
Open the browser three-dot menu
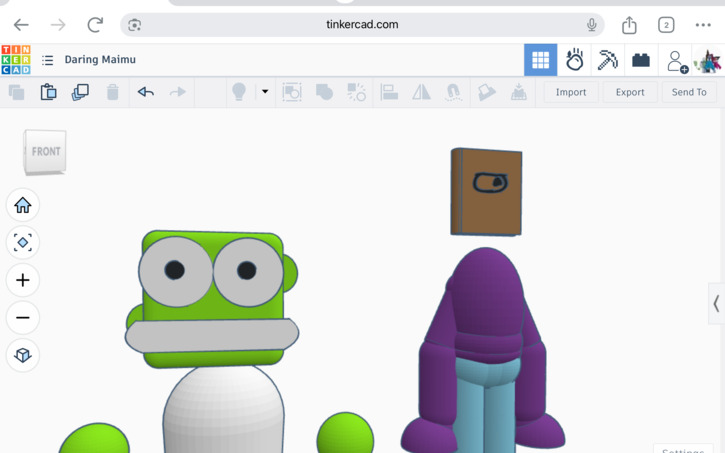(703, 25)
